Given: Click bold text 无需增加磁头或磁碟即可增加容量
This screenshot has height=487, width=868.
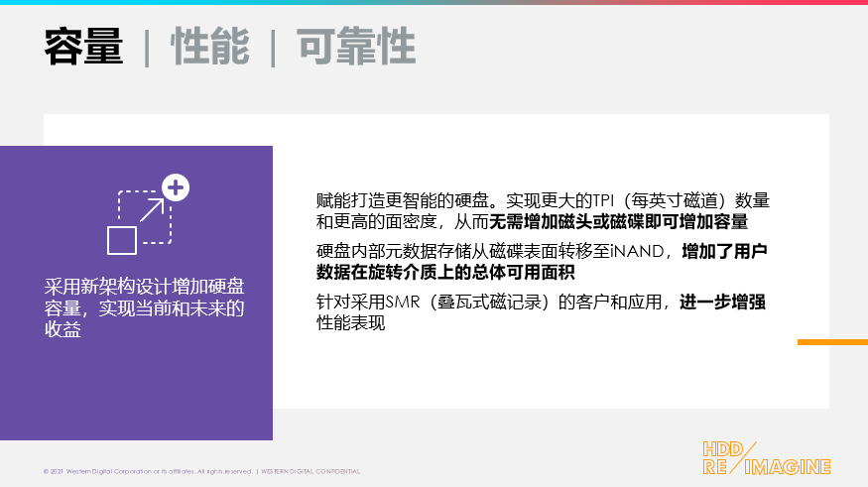Looking at the screenshot, I should pyautogui.click(x=618, y=222).
